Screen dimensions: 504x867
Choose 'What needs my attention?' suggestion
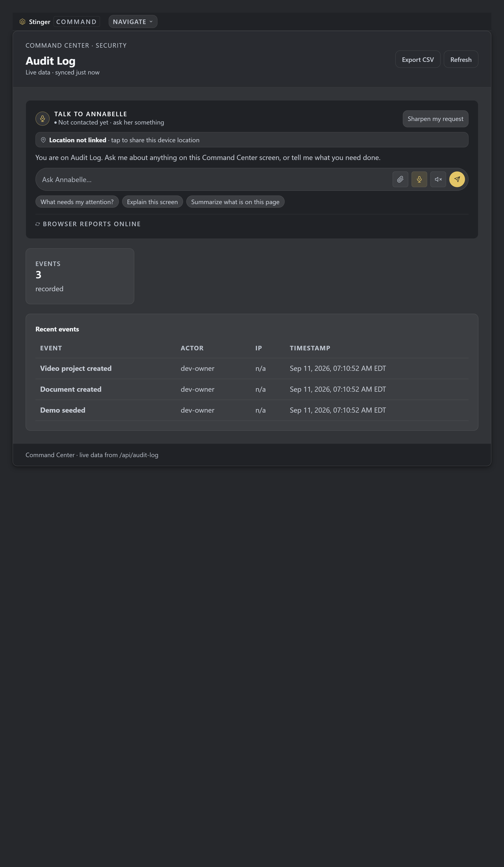point(77,202)
